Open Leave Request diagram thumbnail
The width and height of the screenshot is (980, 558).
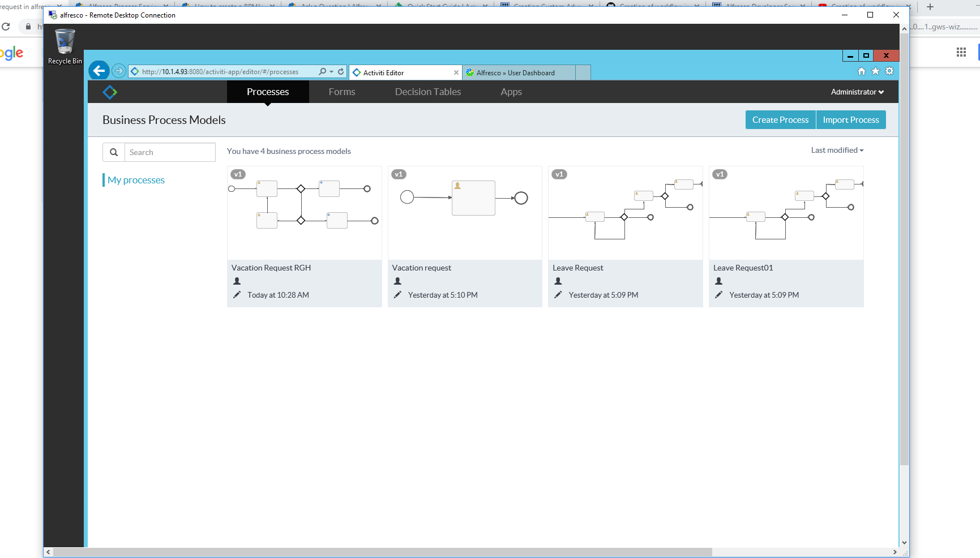[x=626, y=213]
